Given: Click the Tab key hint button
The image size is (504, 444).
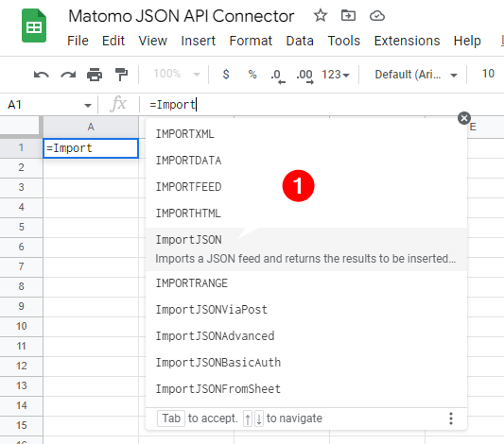Looking at the screenshot, I should pyautogui.click(x=171, y=418).
